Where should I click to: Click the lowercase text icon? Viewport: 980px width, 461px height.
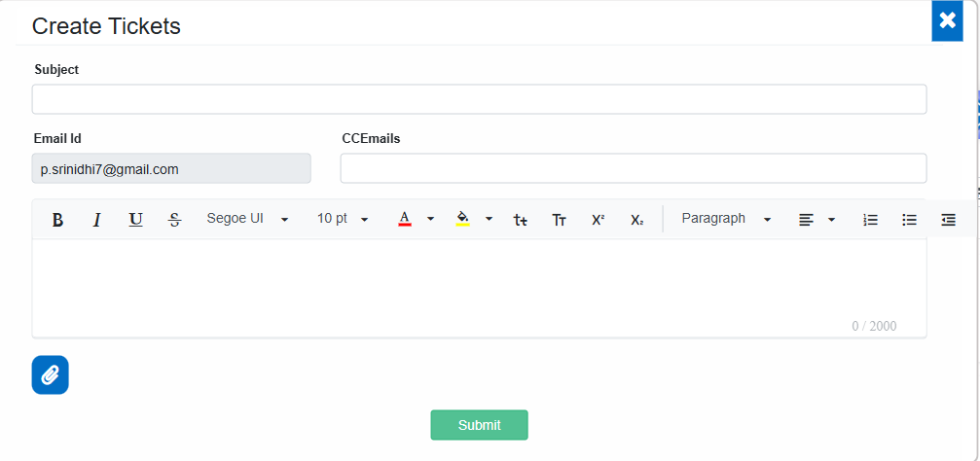pyautogui.click(x=521, y=220)
